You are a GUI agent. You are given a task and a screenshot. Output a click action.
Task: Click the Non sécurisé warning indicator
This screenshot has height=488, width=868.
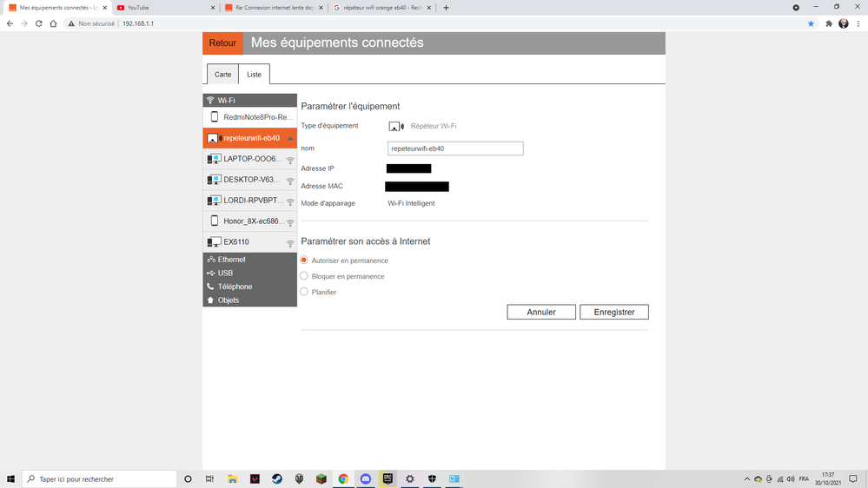point(91,23)
